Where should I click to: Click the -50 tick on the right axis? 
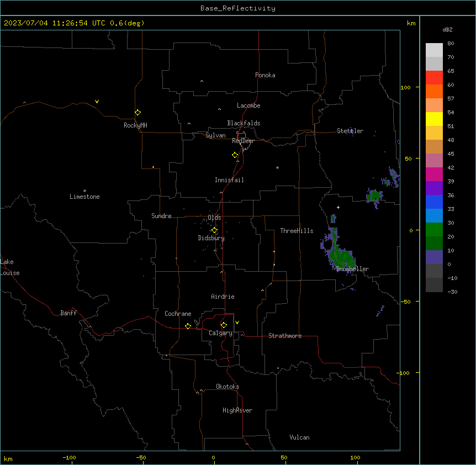pyautogui.click(x=405, y=302)
